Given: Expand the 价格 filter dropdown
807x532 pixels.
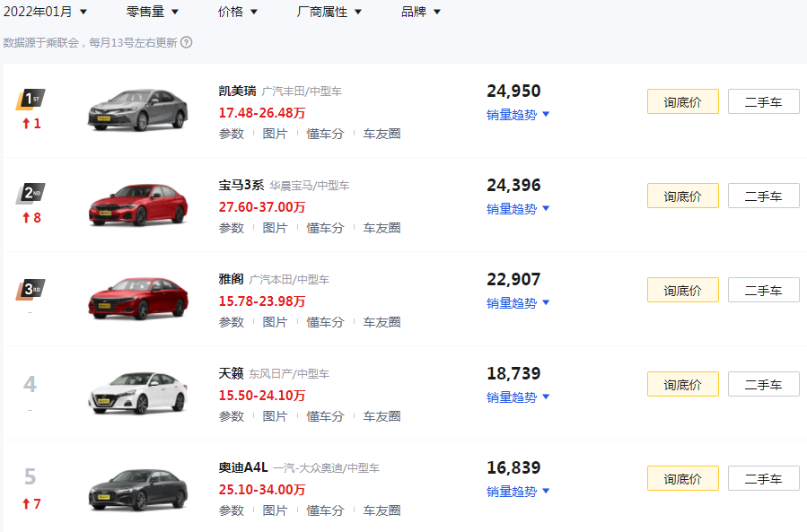Looking at the screenshot, I should point(238,12).
